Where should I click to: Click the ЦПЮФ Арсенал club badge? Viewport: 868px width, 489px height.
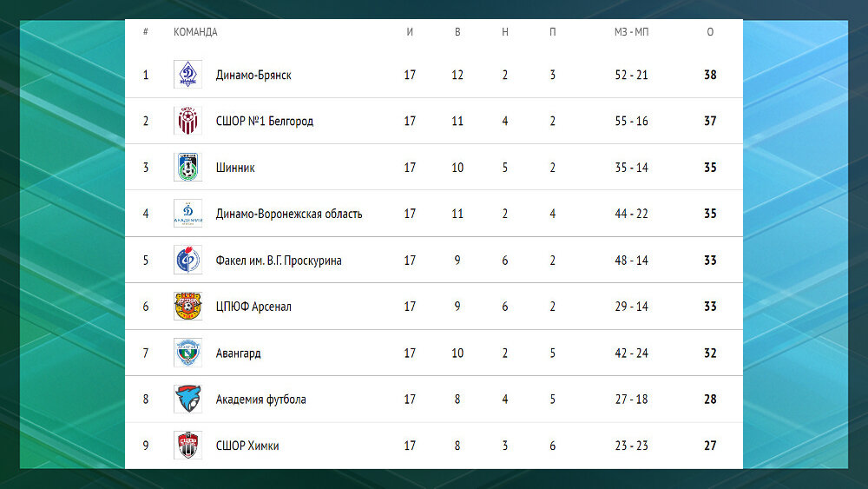point(187,307)
